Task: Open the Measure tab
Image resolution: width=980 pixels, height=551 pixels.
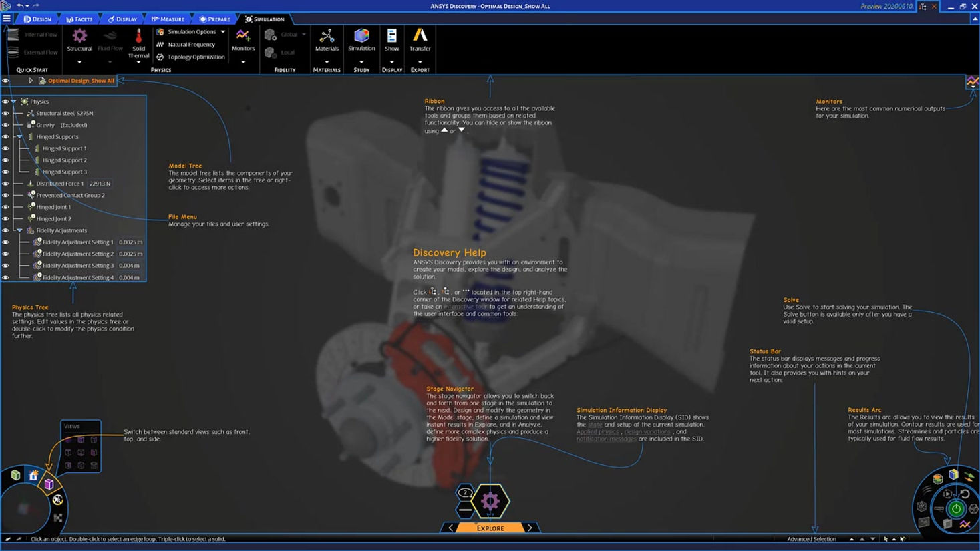Action: [x=168, y=19]
